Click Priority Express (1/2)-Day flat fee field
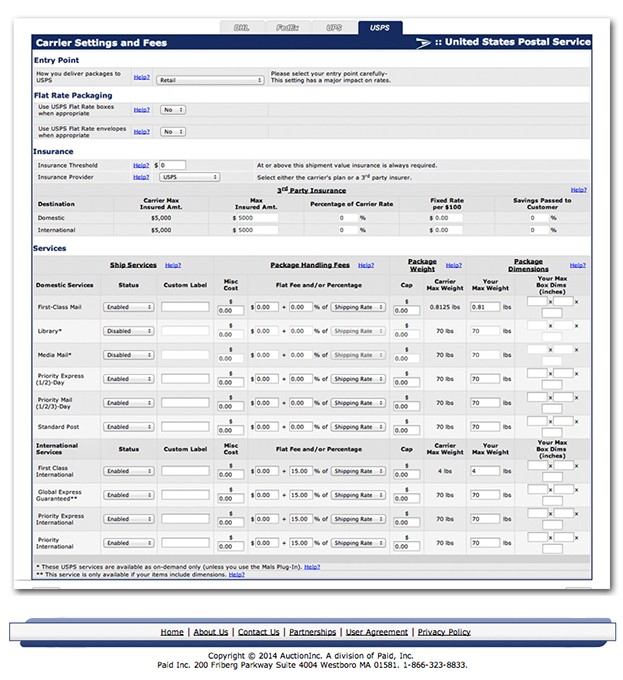Screen dimensions: 623x680 pyautogui.click(x=267, y=379)
